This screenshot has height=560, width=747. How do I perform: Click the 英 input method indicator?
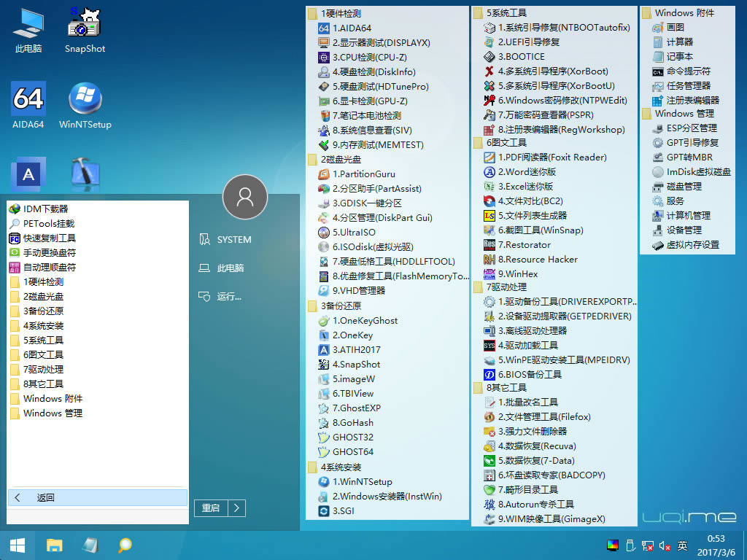(x=682, y=545)
